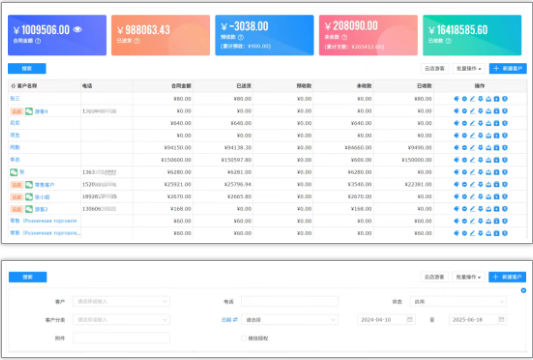Click the blue 搜索 button above the filter form
Screen dimensions: 533x360
coord(28,277)
